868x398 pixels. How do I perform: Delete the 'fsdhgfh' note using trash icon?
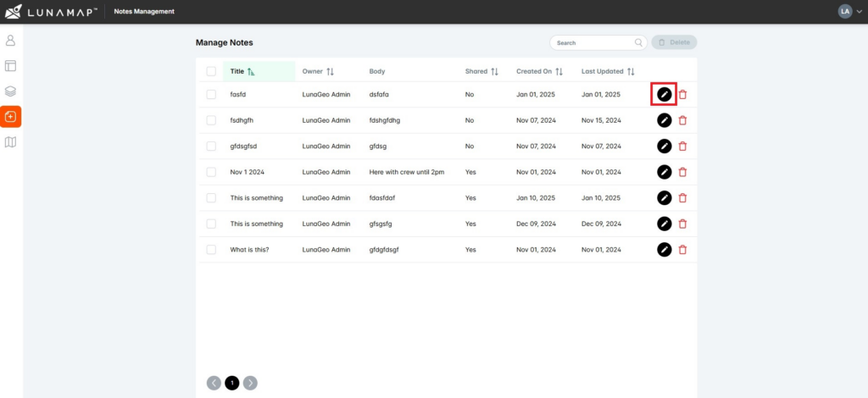pos(682,120)
